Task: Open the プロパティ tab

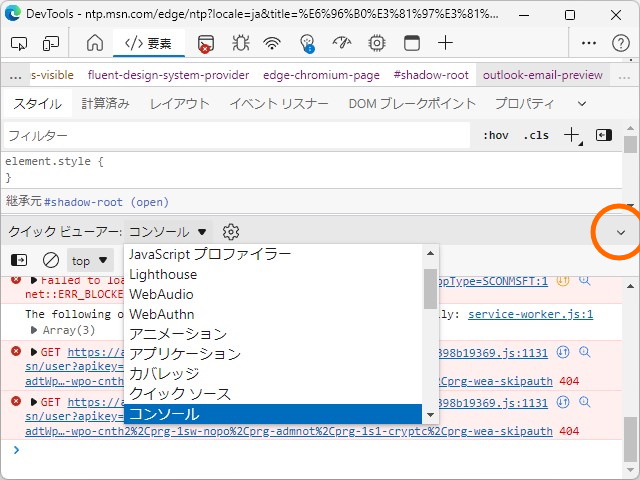Action: (x=524, y=104)
